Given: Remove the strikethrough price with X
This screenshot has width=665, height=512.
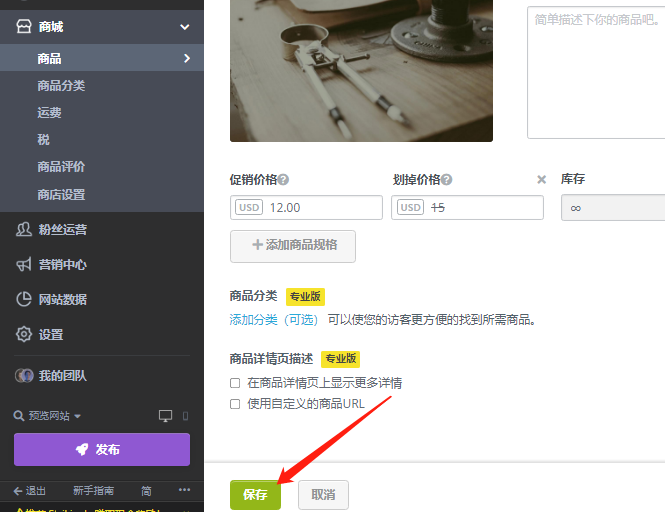Looking at the screenshot, I should click(x=541, y=179).
